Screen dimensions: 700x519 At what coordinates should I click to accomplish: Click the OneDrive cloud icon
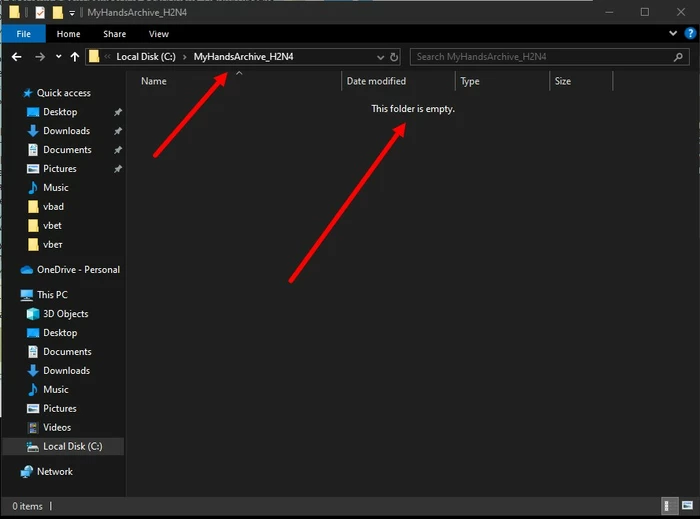pyautogui.click(x=27, y=270)
